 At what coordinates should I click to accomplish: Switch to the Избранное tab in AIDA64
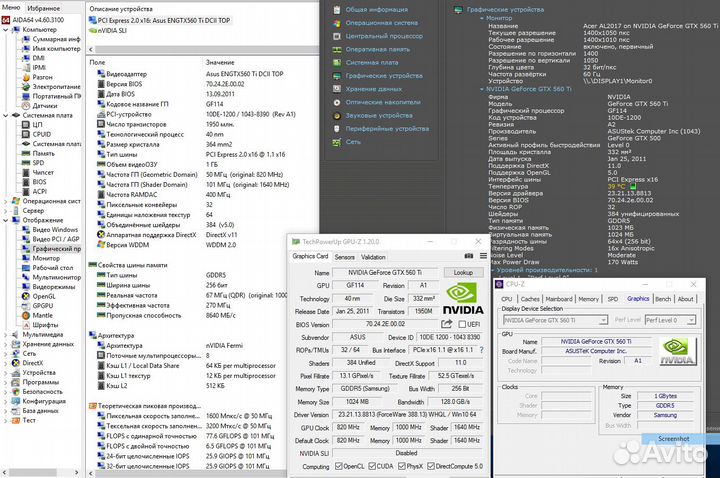[x=44, y=8]
